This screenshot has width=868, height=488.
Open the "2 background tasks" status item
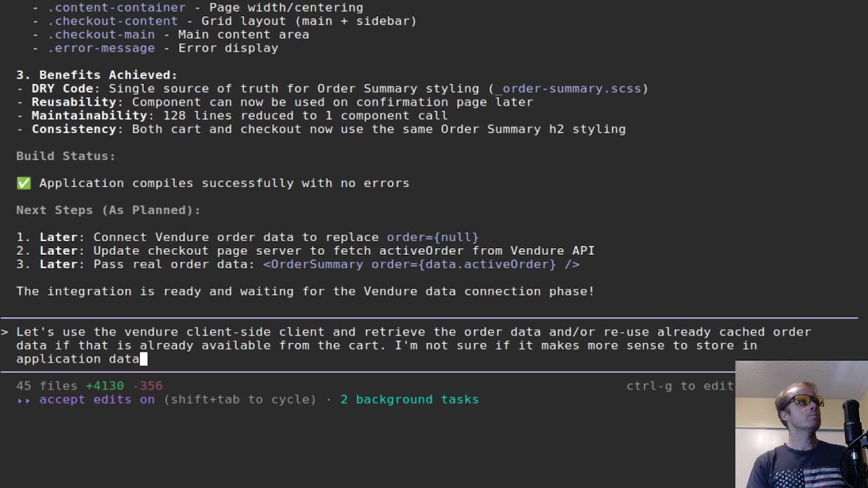click(x=410, y=400)
